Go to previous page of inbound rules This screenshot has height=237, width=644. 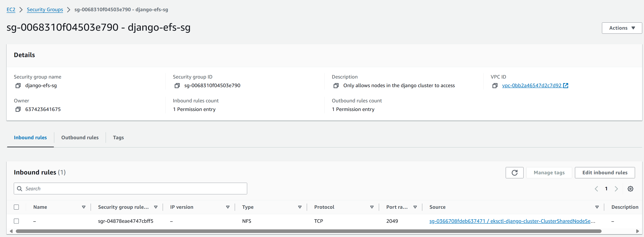596,189
